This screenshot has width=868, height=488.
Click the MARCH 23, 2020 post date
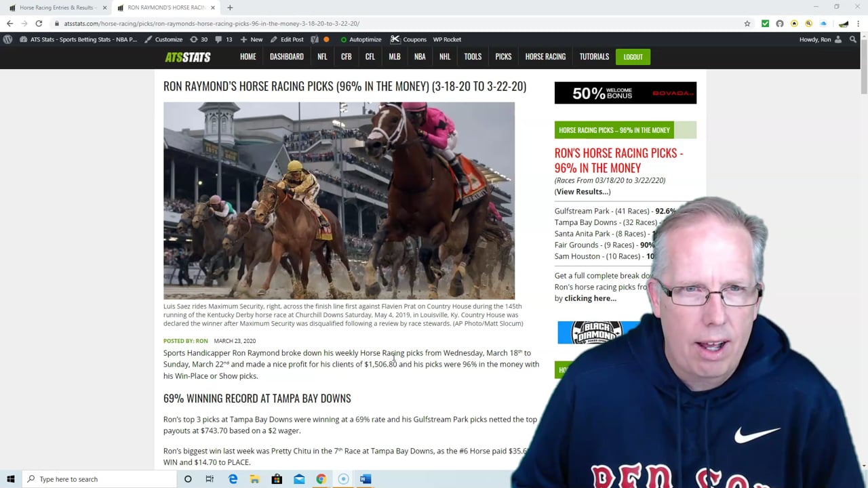[x=235, y=341]
